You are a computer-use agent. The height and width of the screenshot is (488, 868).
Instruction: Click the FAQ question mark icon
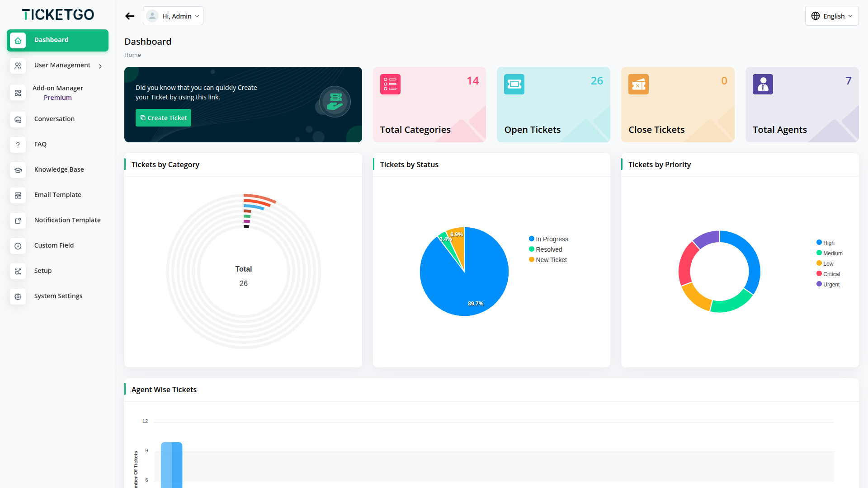[18, 145]
